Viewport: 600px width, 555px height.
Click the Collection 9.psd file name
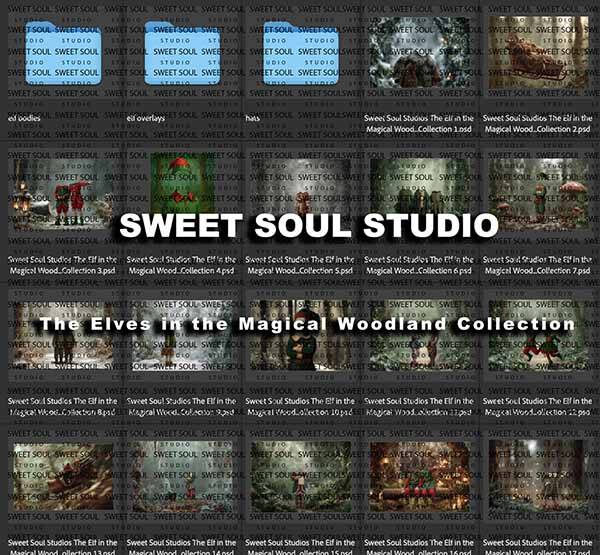click(x=181, y=406)
